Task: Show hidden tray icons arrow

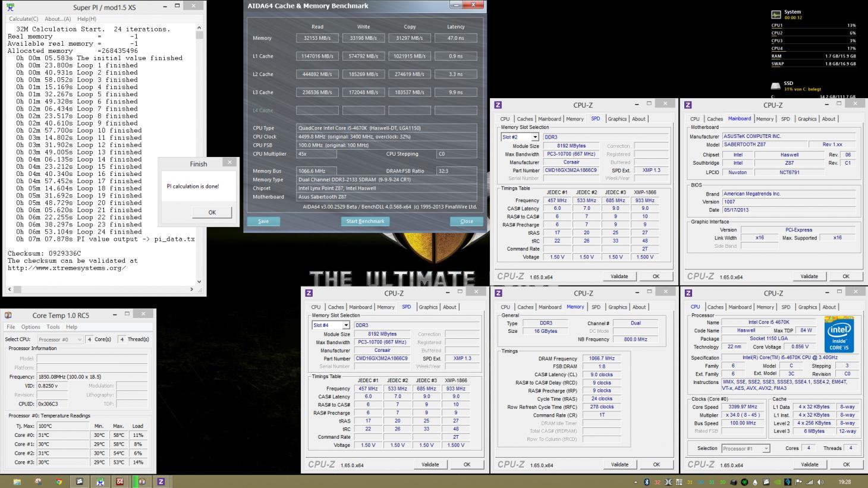Action: tap(636, 482)
